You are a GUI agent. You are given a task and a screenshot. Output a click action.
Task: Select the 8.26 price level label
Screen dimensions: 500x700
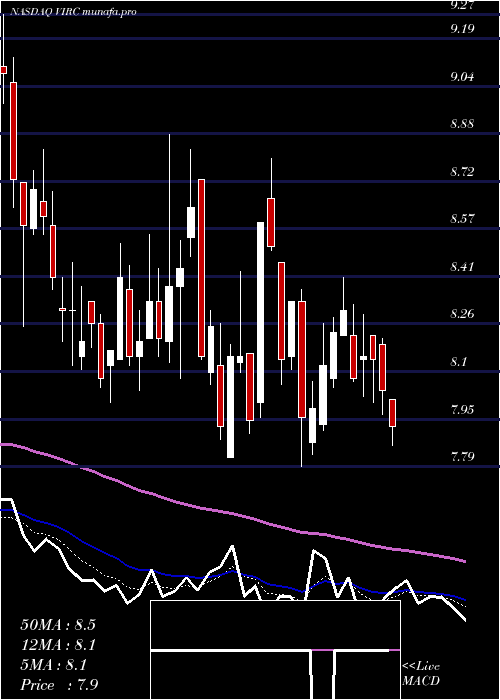462,314
